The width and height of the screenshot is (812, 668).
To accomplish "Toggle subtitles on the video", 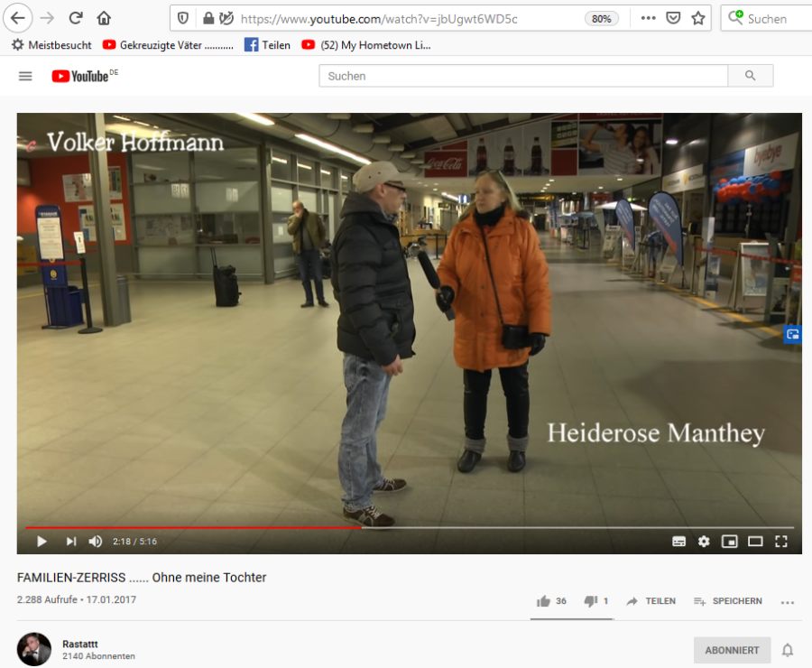I will point(678,542).
